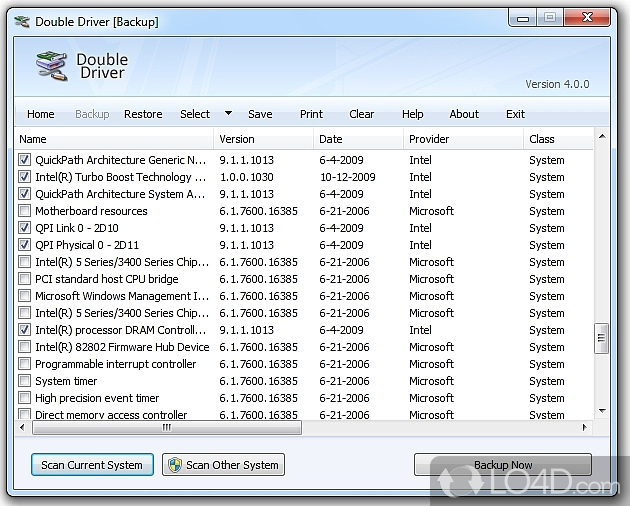This screenshot has height=506, width=630.
Task: Click the shield icon on Scan Other System
Action: tap(175, 465)
